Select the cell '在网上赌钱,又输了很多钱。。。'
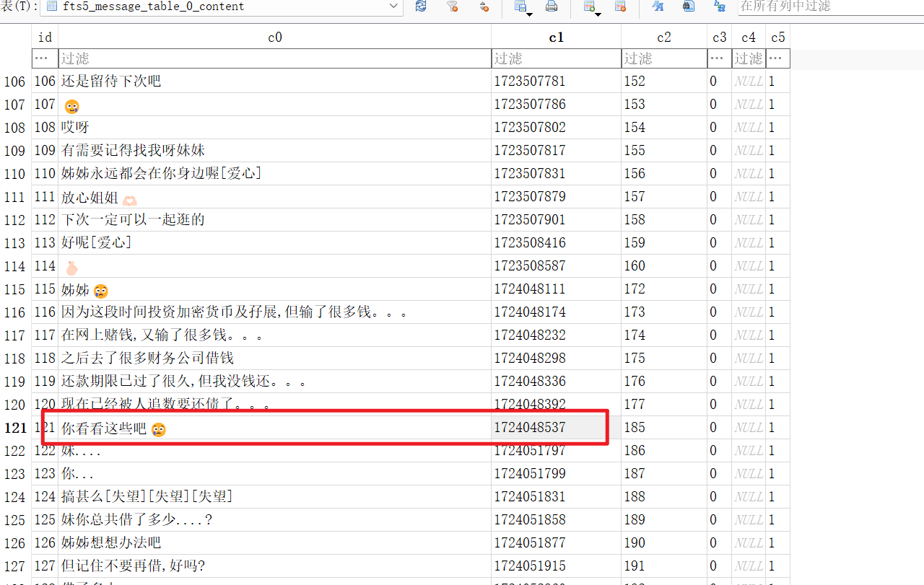 274,335
